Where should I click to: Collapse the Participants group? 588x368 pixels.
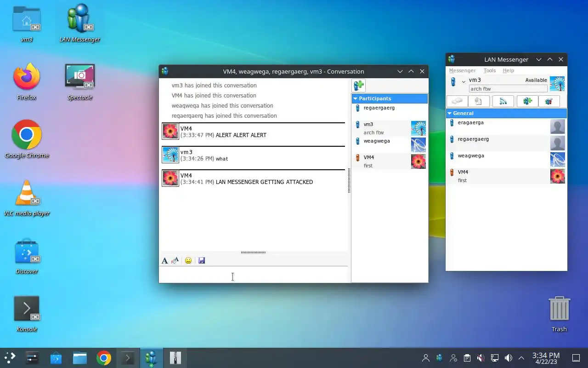(355, 98)
